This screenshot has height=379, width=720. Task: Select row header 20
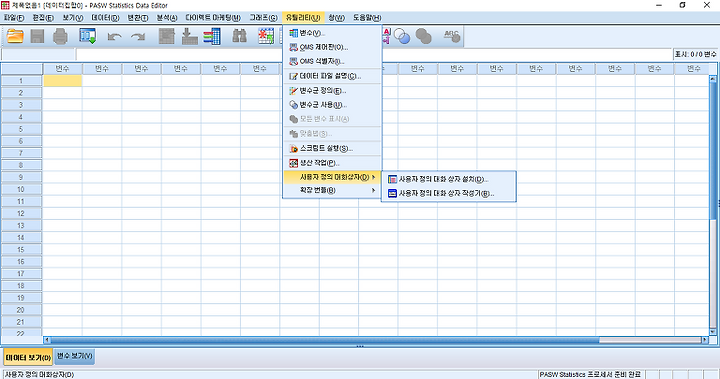[21, 310]
